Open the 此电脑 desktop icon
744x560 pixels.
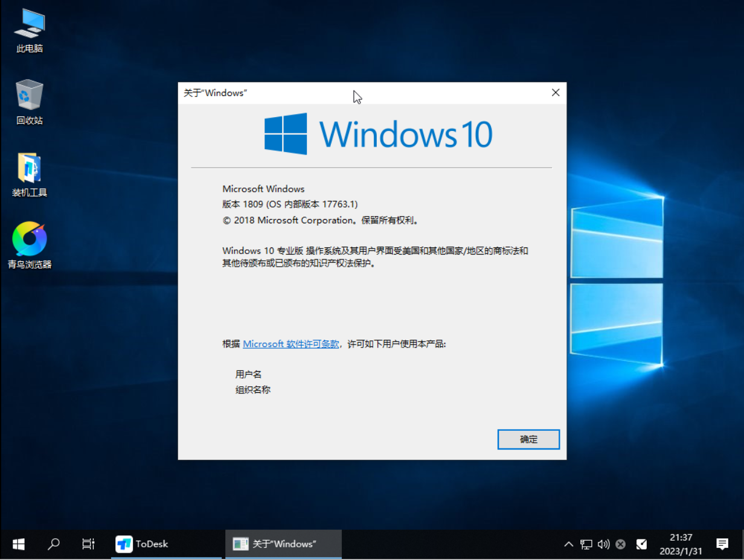[x=30, y=31]
